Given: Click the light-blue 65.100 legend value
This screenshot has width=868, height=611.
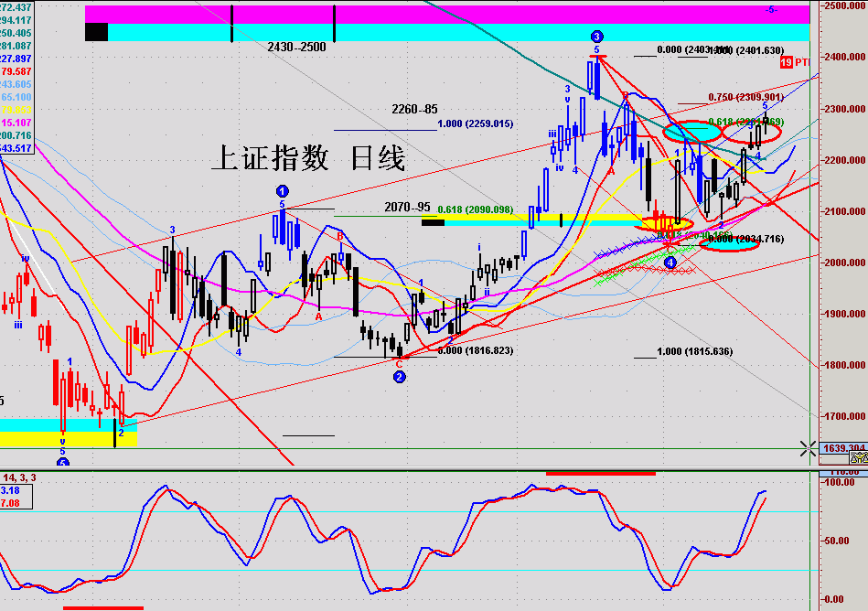Looking at the screenshot, I should click(x=16, y=97).
